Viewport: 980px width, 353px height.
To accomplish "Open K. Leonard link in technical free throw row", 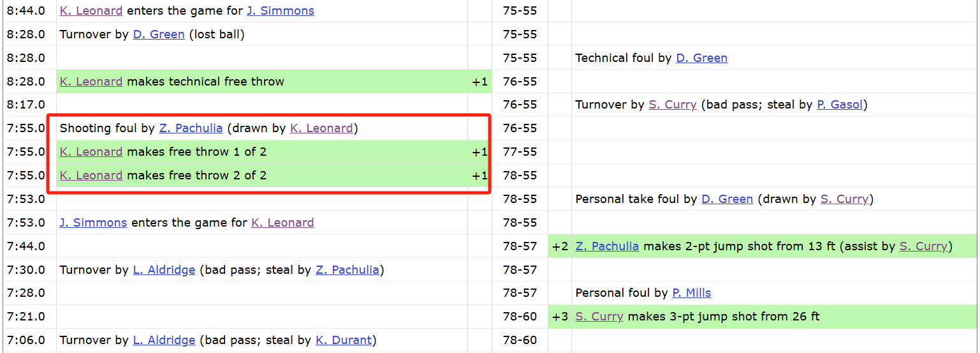I will point(91,82).
